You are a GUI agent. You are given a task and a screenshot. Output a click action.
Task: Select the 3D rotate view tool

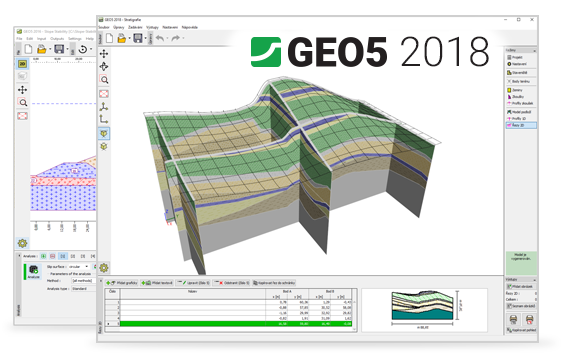[x=104, y=67]
